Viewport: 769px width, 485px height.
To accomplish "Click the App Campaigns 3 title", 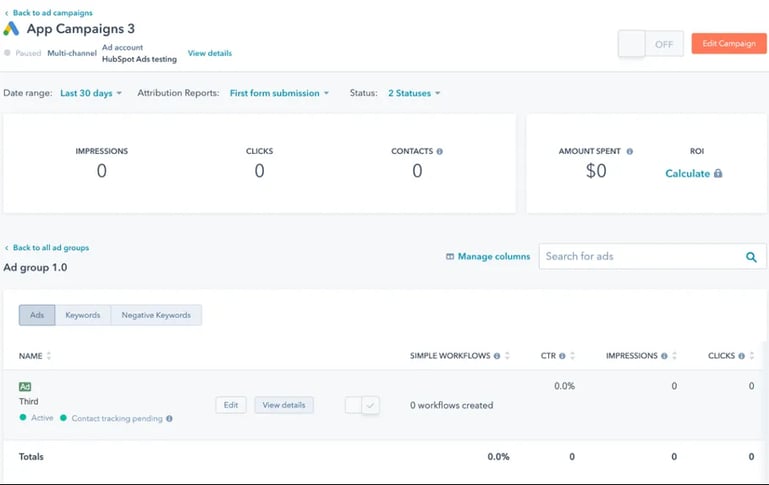I will point(80,29).
